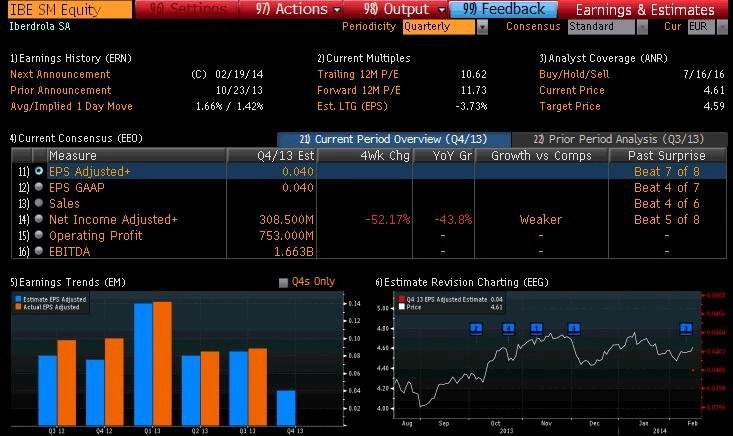
Task: Click the -52.17% four week change value
Action: 388,219
